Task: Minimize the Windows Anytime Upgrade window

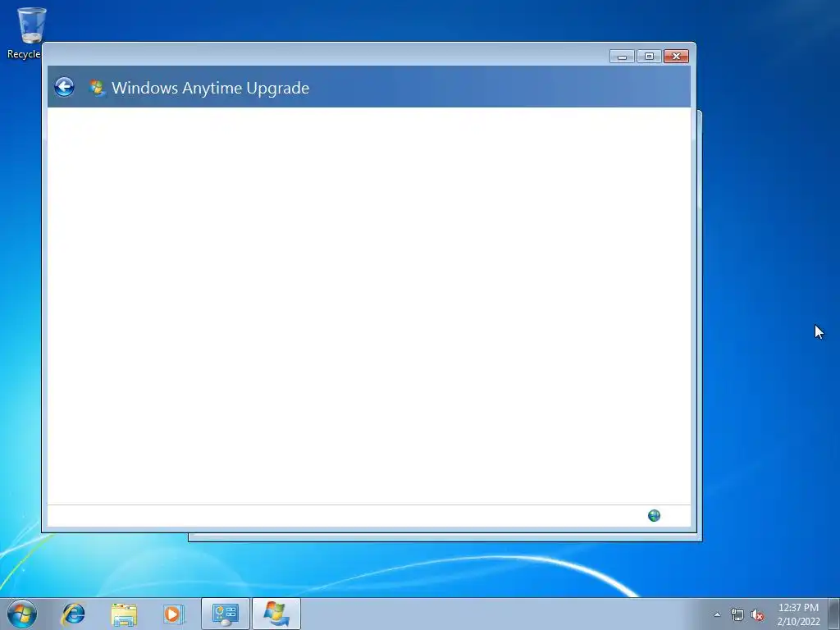Action: point(622,57)
